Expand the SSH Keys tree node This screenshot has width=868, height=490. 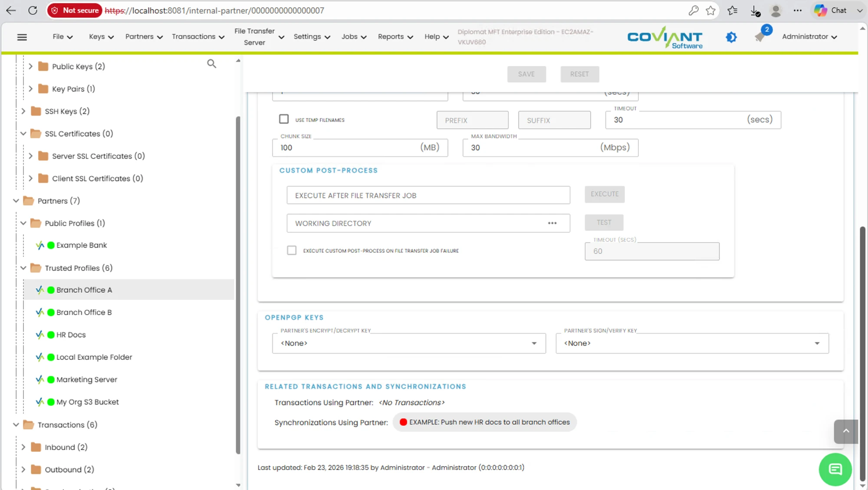click(x=23, y=111)
